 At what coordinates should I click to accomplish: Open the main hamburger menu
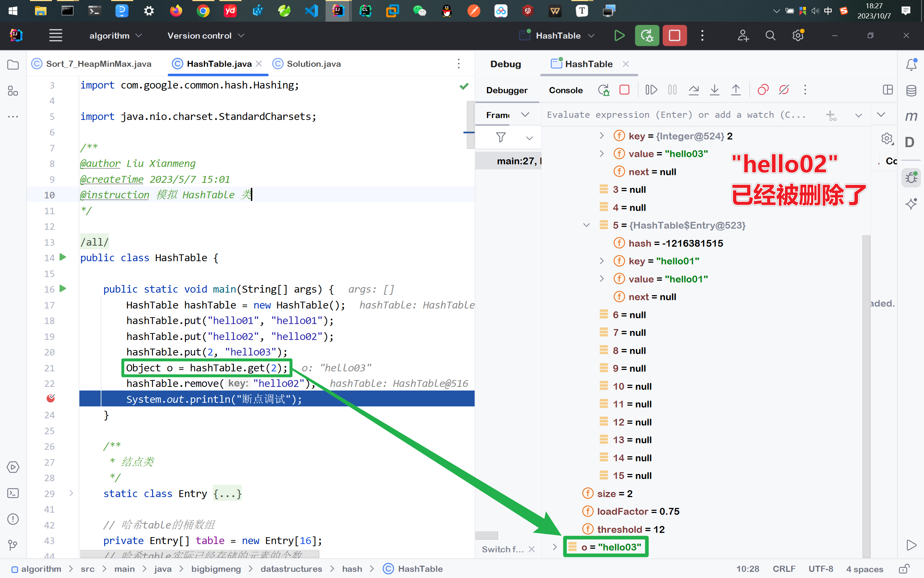pos(56,35)
